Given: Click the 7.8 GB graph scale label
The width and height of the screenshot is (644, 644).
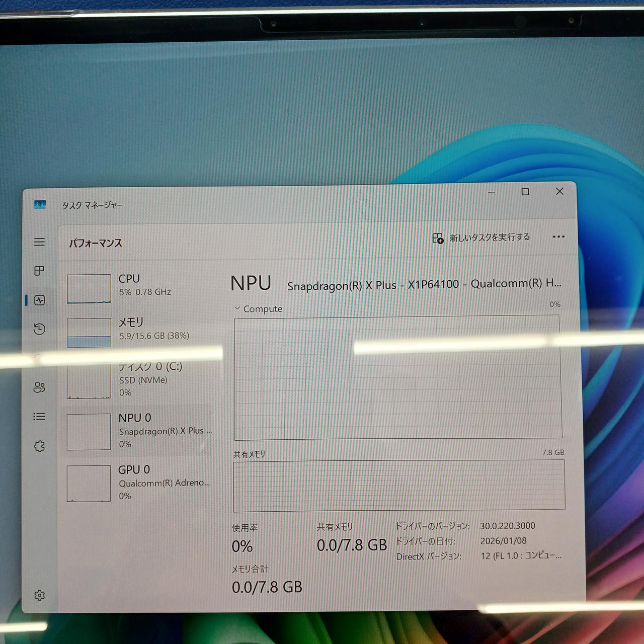Looking at the screenshot, I should [x=553, y=452].
